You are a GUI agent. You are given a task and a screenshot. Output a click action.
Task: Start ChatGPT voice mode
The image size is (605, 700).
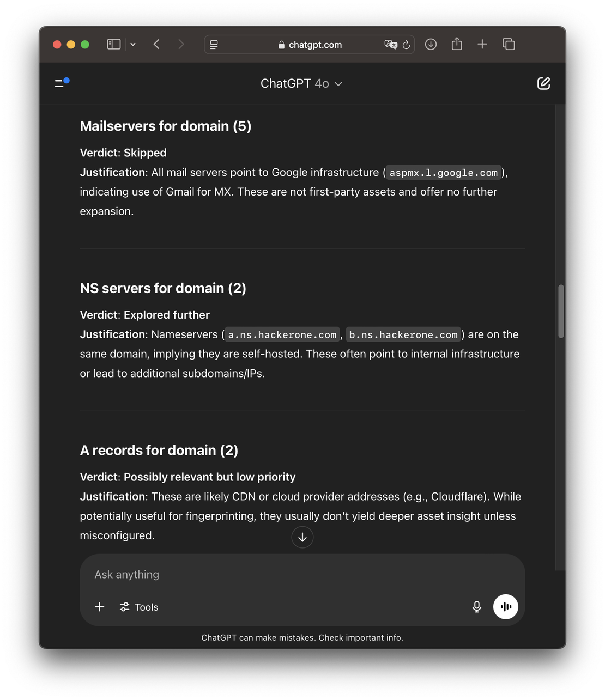tap(505, 606)
